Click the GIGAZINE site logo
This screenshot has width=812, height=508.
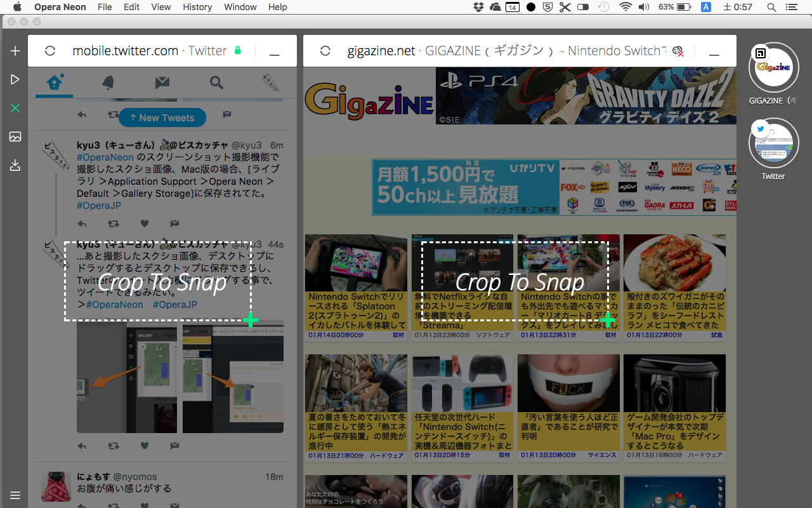(369, 102)
